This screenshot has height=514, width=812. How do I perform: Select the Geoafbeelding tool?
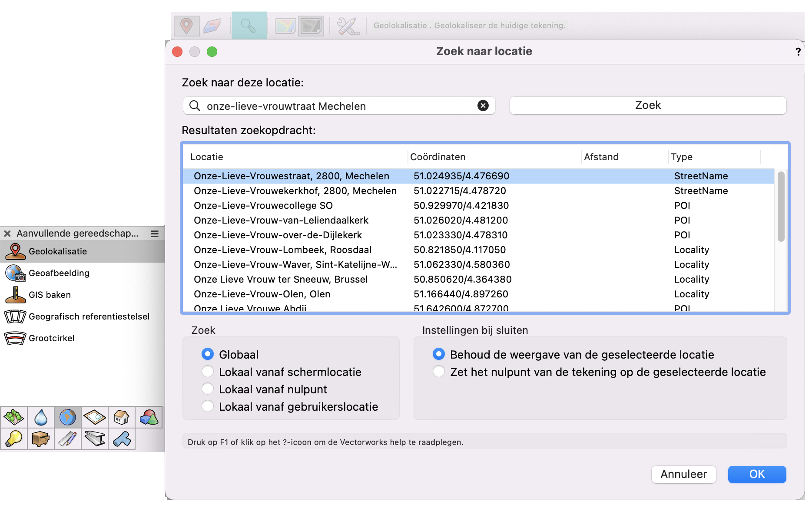[x=83, y=273]
